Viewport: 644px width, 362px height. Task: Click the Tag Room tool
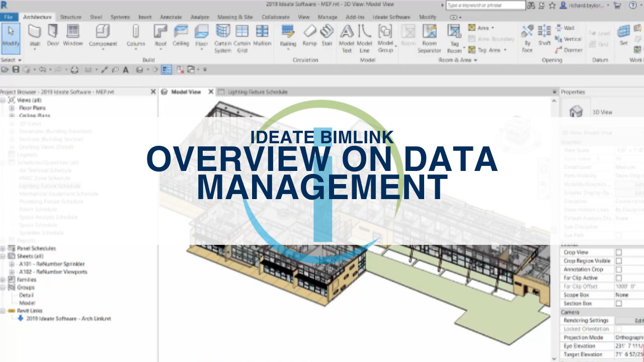pos(454,40)
